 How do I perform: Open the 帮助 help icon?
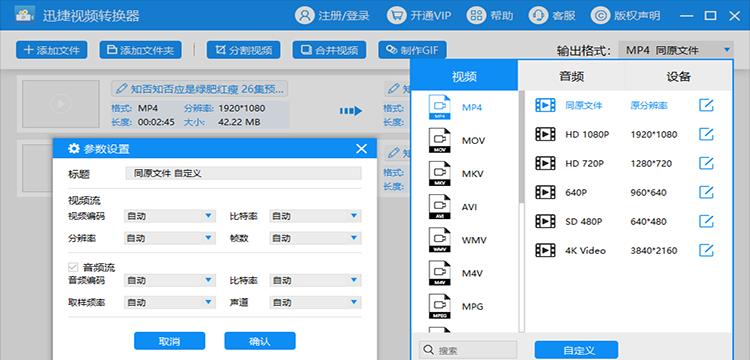pos(475,15)
